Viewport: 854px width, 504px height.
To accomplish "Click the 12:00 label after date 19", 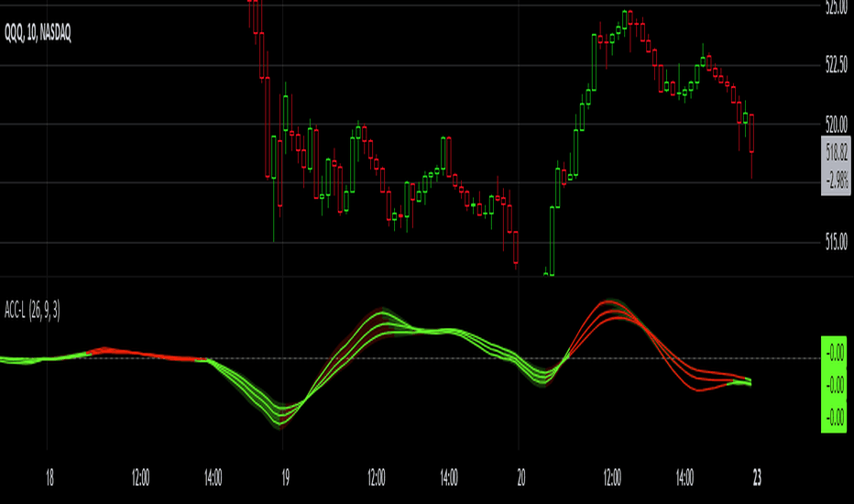I will click(377, 477).
